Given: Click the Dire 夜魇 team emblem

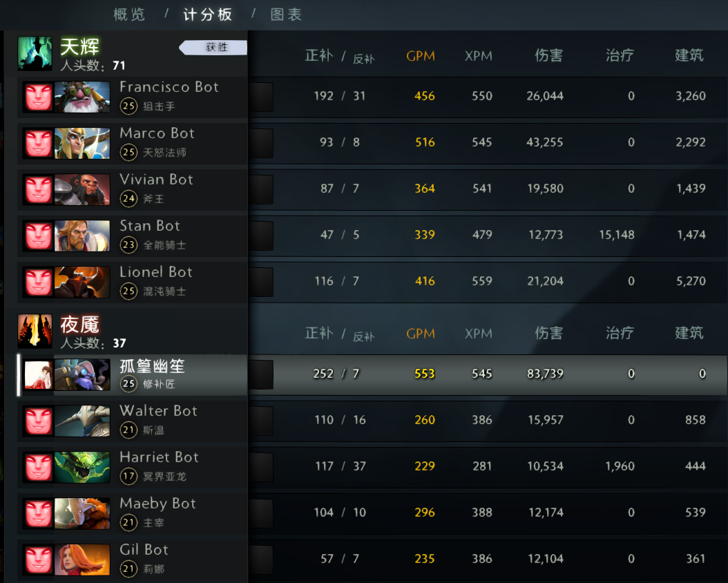Looking at the screenshot, I should pyautogui.click(x=35, y=331).
